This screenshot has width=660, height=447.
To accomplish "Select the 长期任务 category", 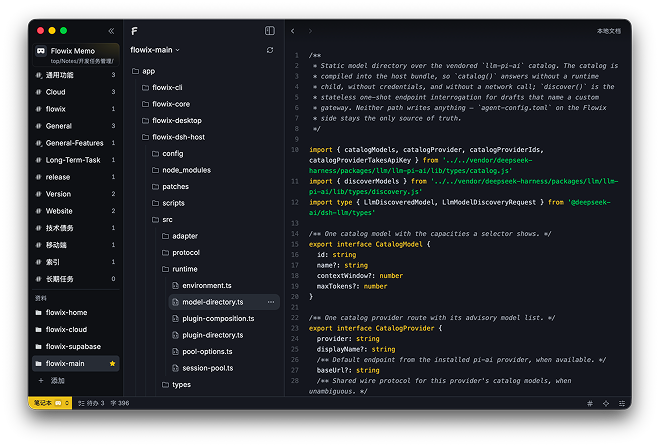I will point(76,279).
